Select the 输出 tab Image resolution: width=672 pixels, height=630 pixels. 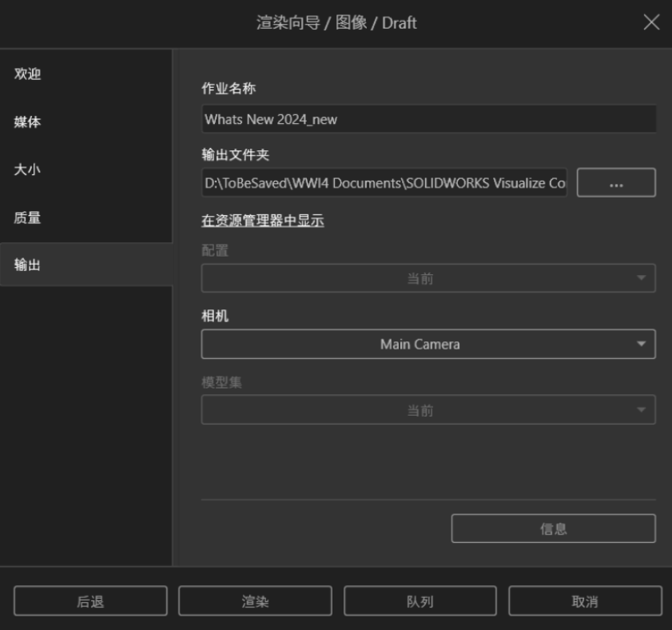(28, 266)
